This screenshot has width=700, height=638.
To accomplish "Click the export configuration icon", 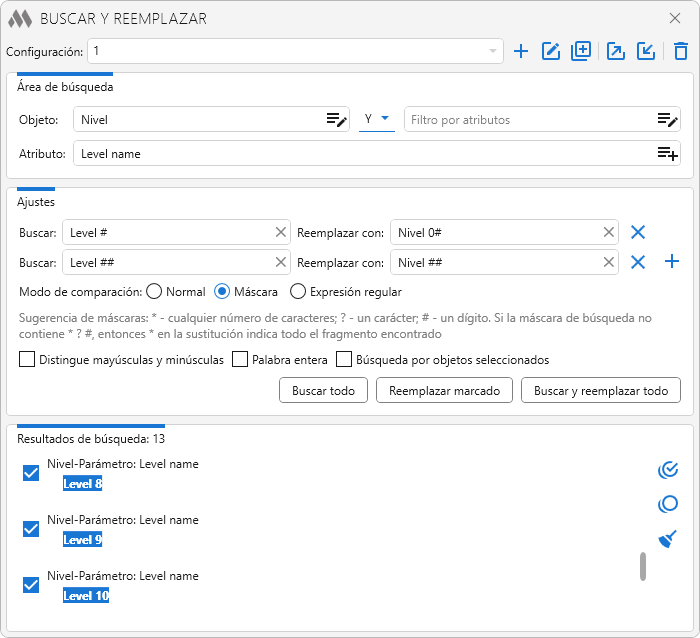I will click(616, 51).
